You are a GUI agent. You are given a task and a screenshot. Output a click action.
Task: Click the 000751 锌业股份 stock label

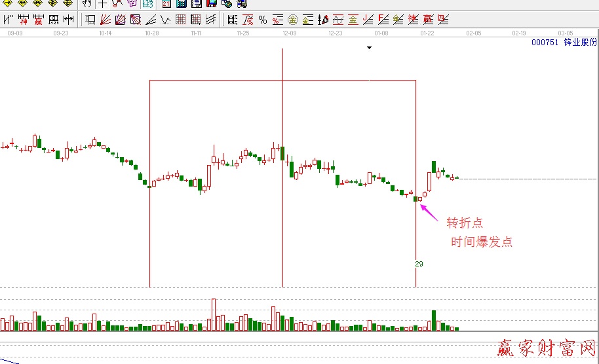tap(564, 42)
